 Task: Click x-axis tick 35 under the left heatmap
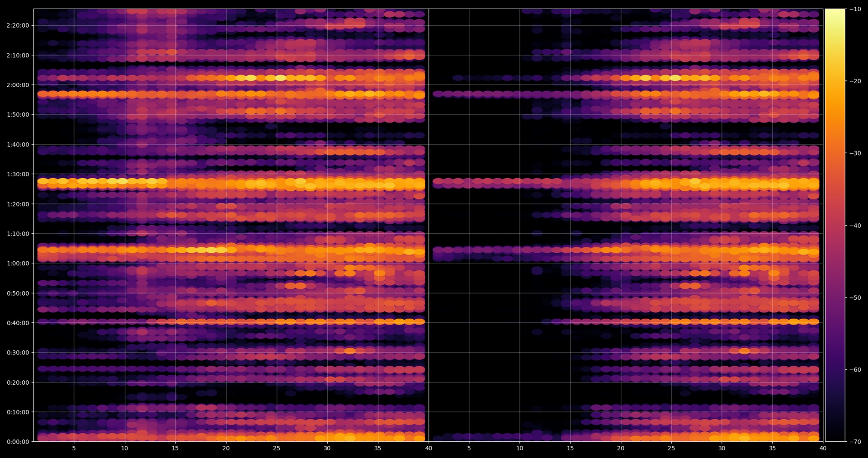tap(377, 448)
